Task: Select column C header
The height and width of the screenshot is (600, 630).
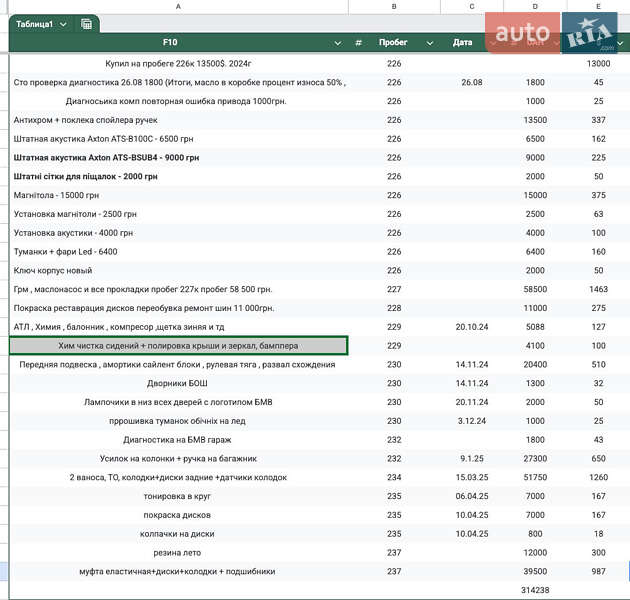Action: pyautogui.click(x=471, y=7)
